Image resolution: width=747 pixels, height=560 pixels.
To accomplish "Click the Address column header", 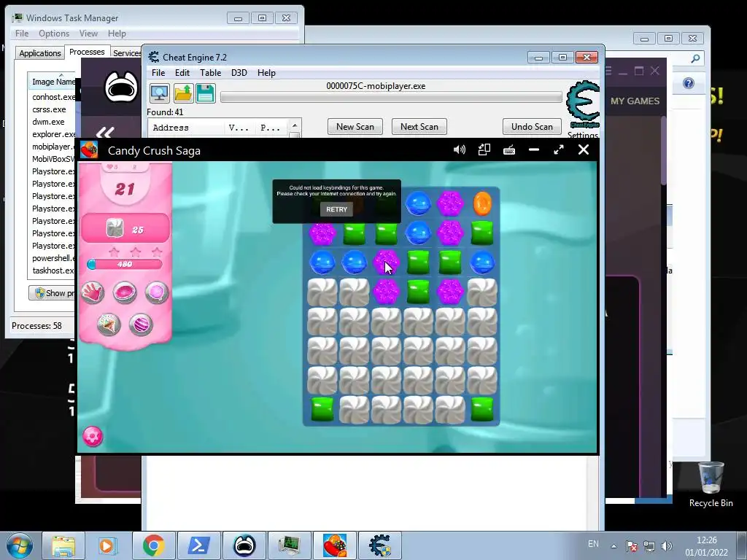I will point(186,128).
